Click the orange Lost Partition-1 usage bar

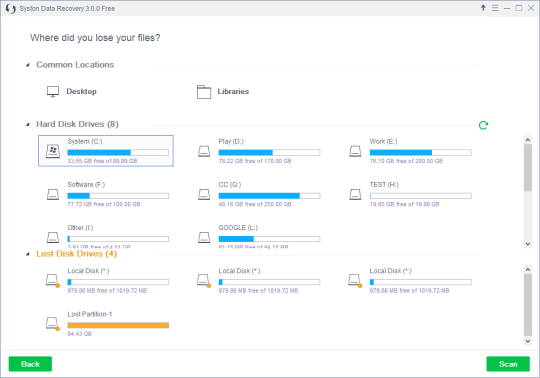pyautogui.click(x=118, y=325)
